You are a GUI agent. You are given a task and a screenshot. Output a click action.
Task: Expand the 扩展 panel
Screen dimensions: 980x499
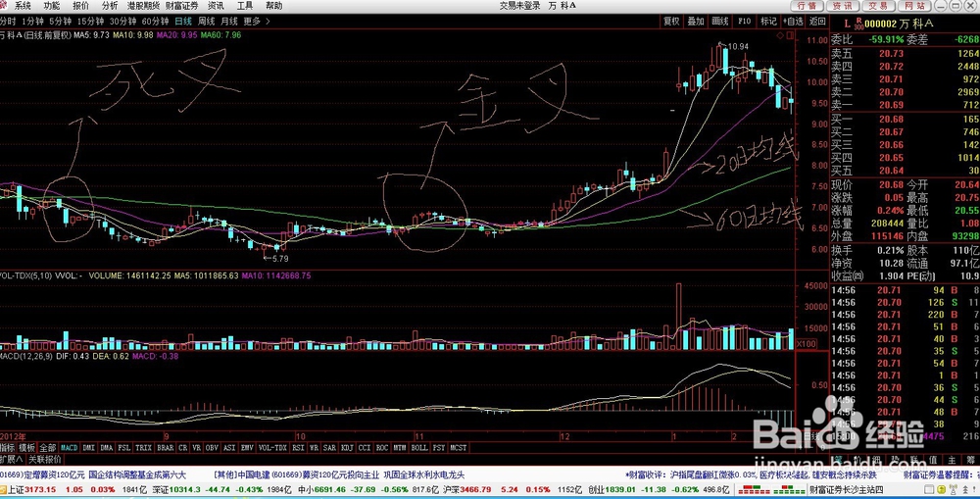tap(12, 459)
